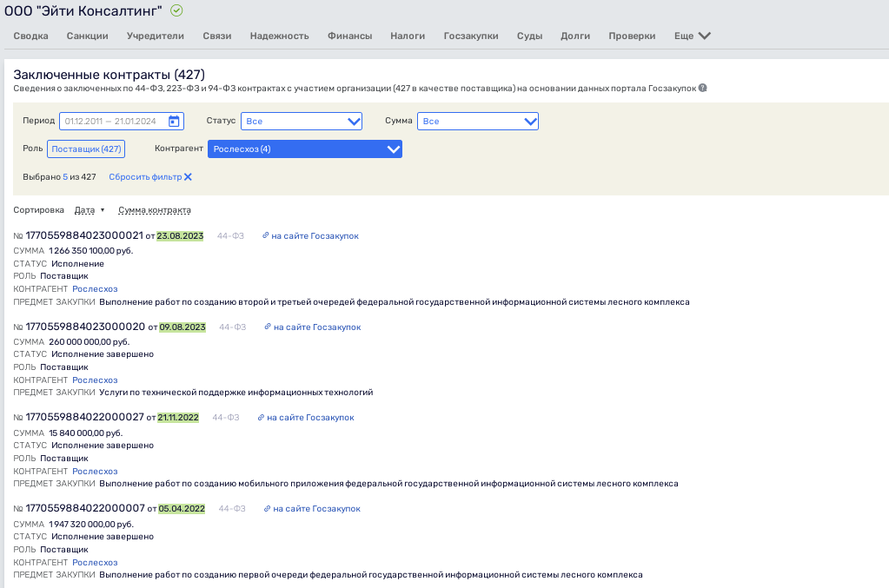The width and height of the screenshot is (889, 588).
Task: Open the Контрагент Рослесхоз (4) dropdown
Action: (x=304, y=149)
